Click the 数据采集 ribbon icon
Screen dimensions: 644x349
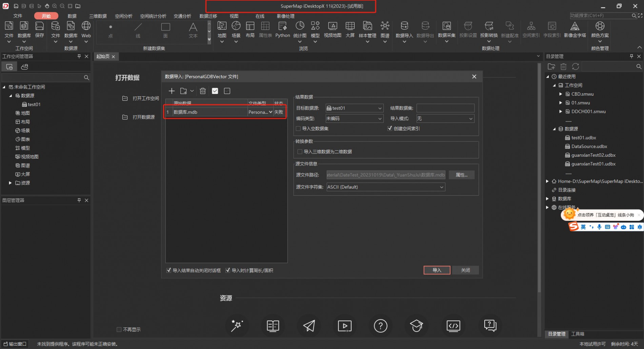tap(446, 26)
